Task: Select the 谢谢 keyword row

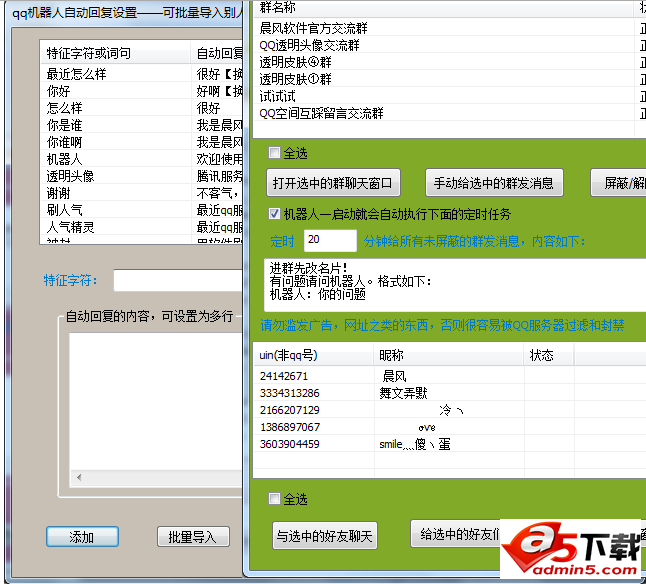Action: tap(142, 193)
